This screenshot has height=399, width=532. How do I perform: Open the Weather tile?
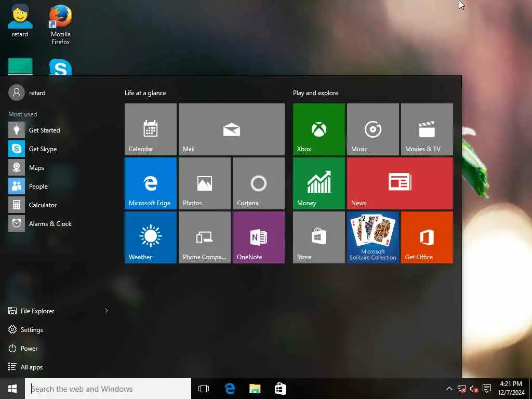coord(150,237)
